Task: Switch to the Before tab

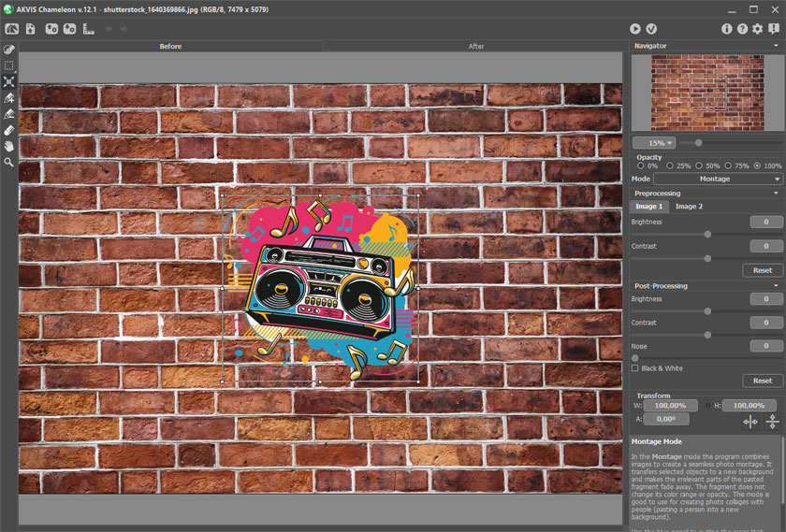Action: pyautogui.click(x=170, y=46)
